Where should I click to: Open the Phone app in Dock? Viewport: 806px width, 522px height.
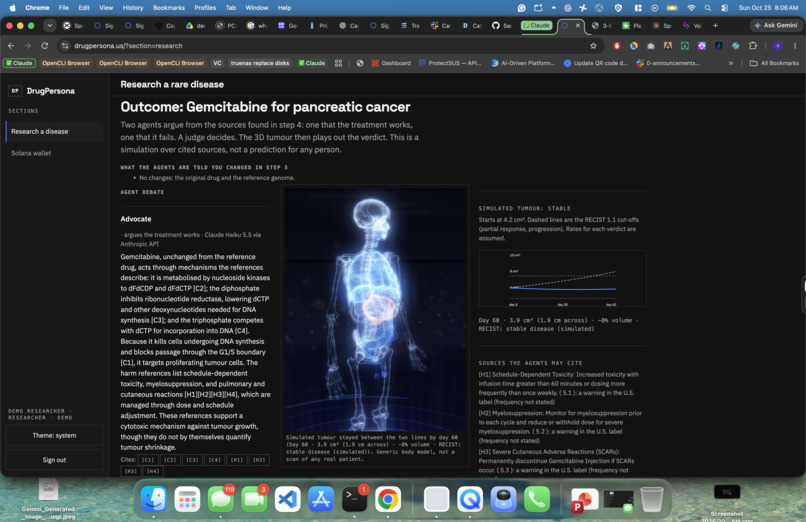(537, 498)
